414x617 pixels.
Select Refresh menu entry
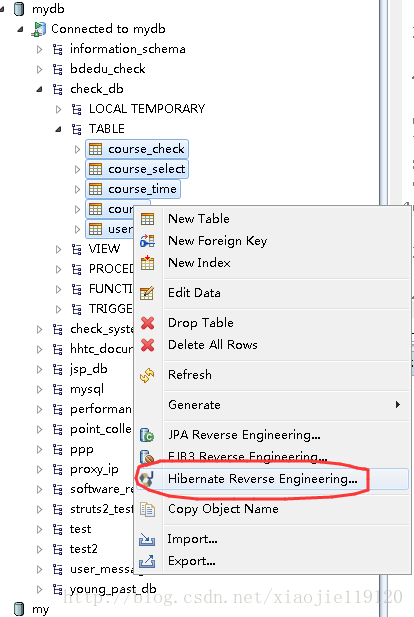click(272, 375)
